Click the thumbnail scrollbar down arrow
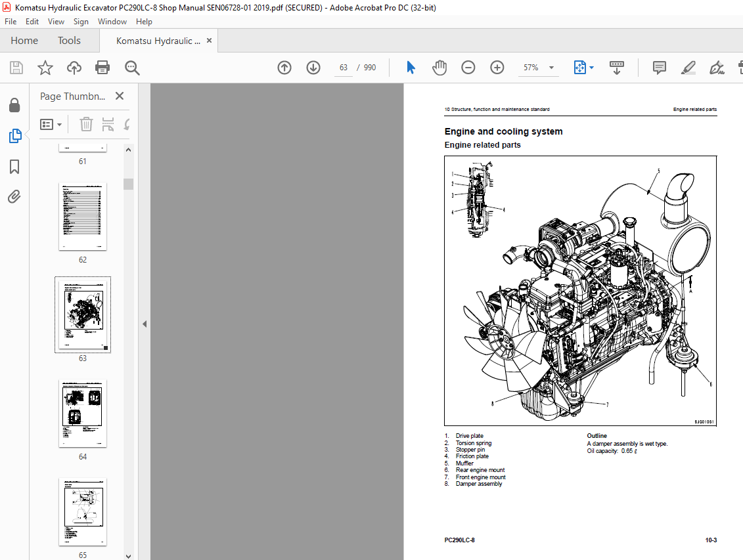 click(x=128, y=556)
